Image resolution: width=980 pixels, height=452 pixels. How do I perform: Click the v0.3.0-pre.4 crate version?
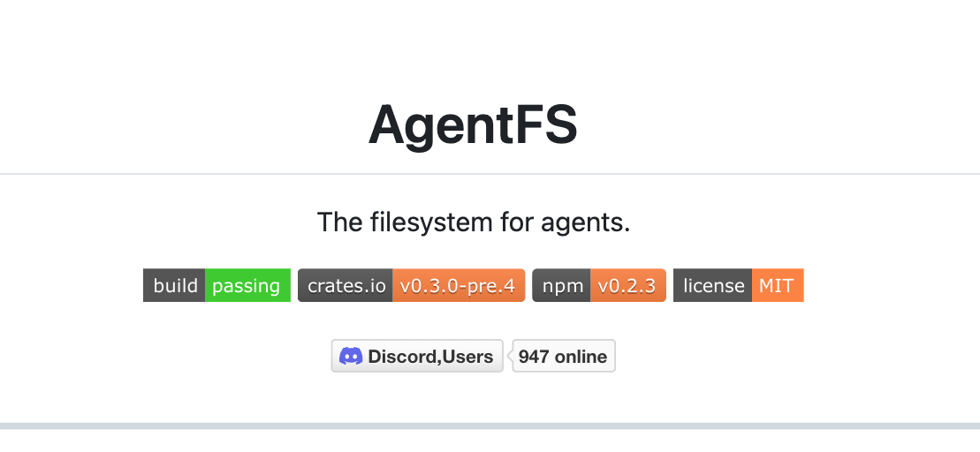(x=458, y=286)
